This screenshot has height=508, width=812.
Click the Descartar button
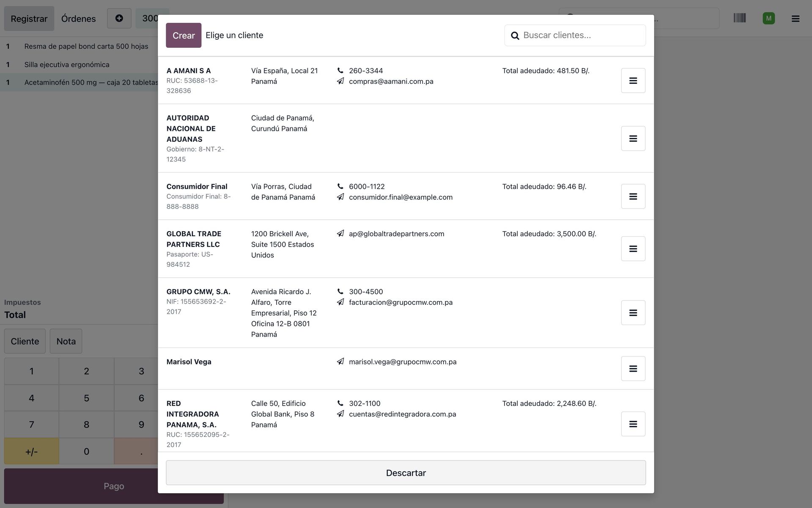coord(406,473)
